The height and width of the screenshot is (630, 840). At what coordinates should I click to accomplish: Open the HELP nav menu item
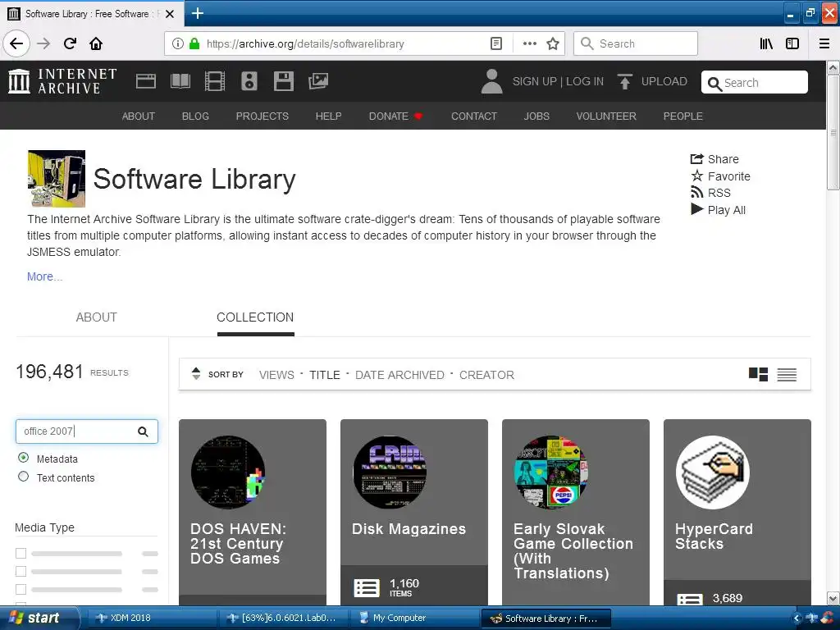coord(328,116)
